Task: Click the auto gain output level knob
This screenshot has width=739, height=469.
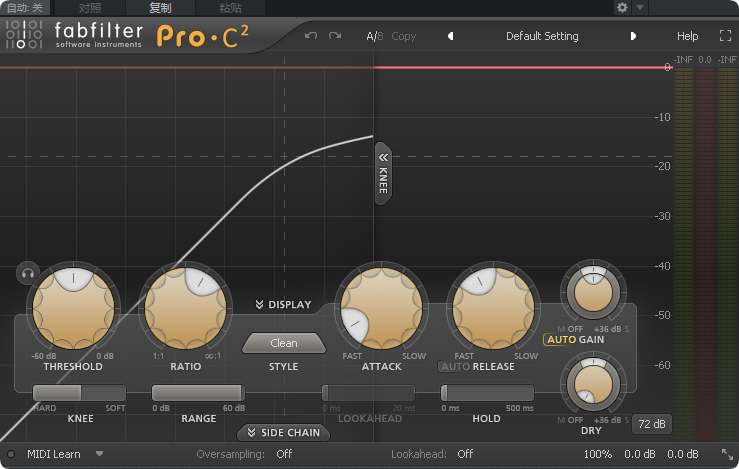Action: coord(593,292)
